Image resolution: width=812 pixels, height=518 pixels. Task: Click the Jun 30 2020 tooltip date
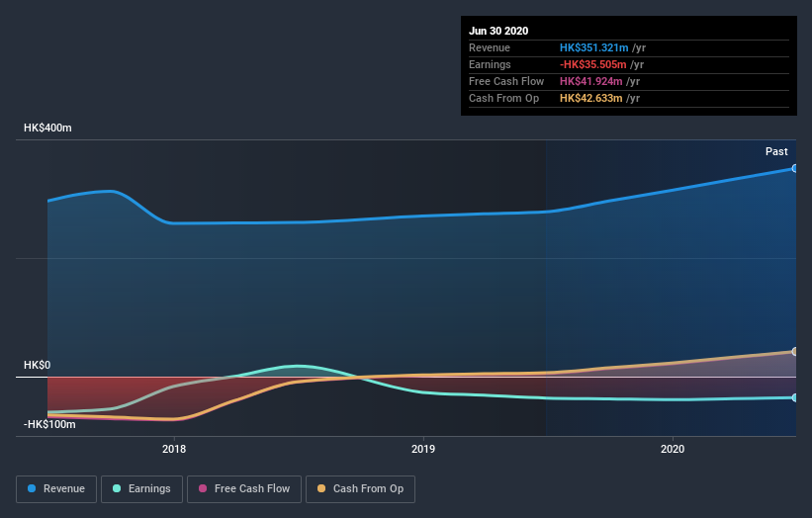click(498, 31)
